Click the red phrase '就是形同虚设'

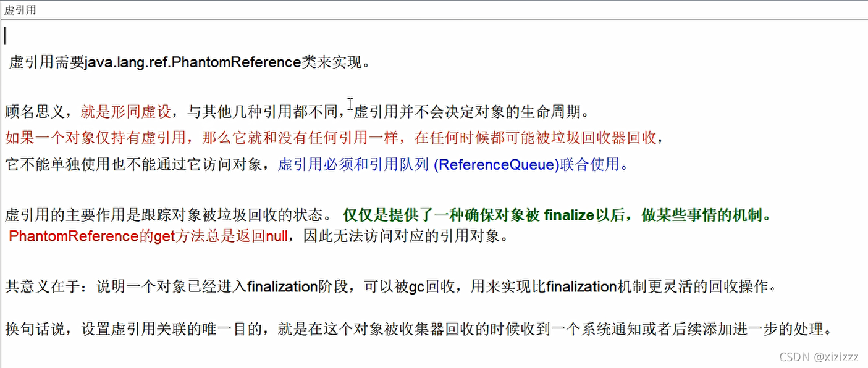[126, 112]
